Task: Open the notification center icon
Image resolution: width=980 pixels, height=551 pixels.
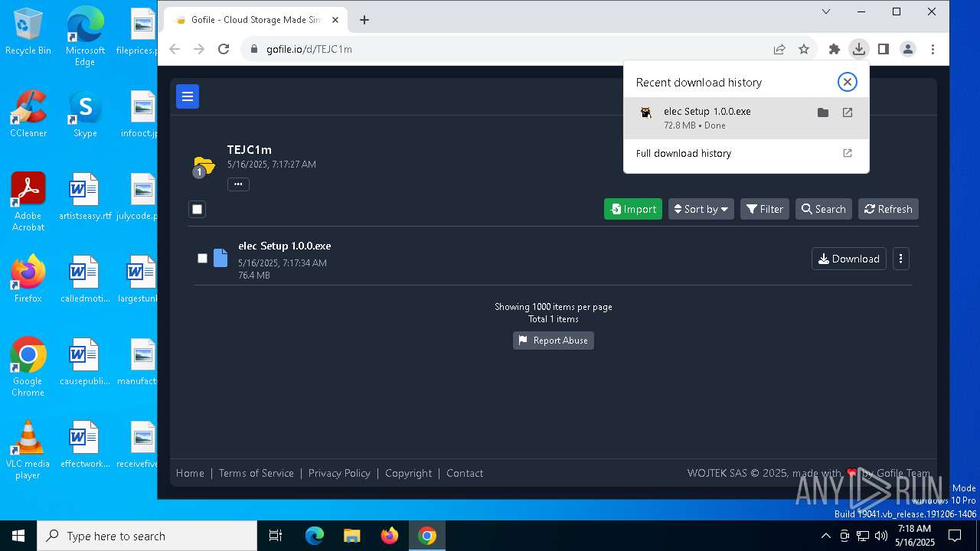Action: tap(955, 536)
